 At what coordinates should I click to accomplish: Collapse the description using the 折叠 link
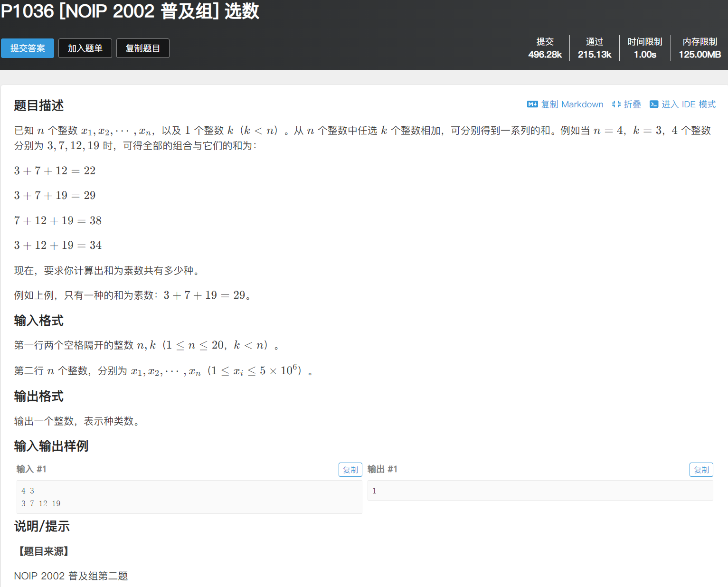coord(633,104)
